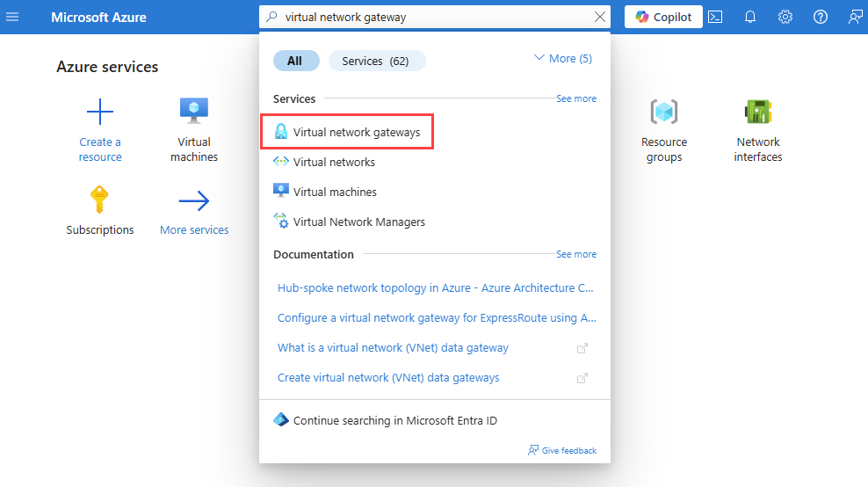Click the Create a resource plus icon

tap(100, 112)
